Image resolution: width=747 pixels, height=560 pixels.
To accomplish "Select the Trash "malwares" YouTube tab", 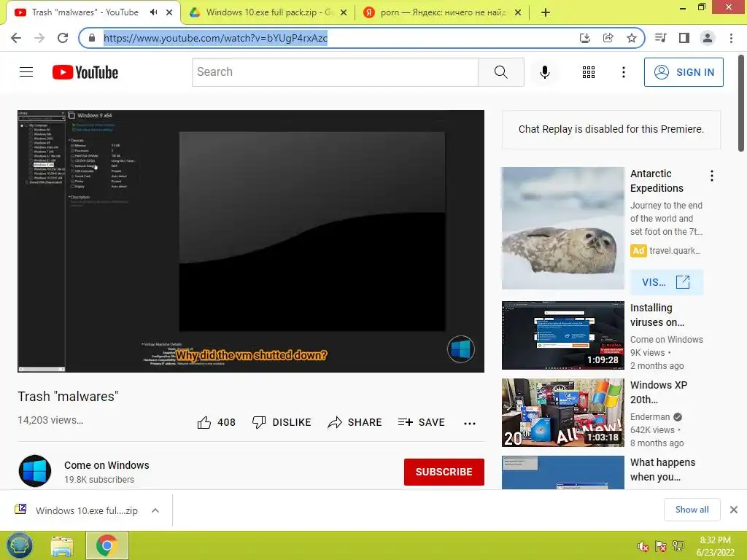I will click(x=93, y=12).
